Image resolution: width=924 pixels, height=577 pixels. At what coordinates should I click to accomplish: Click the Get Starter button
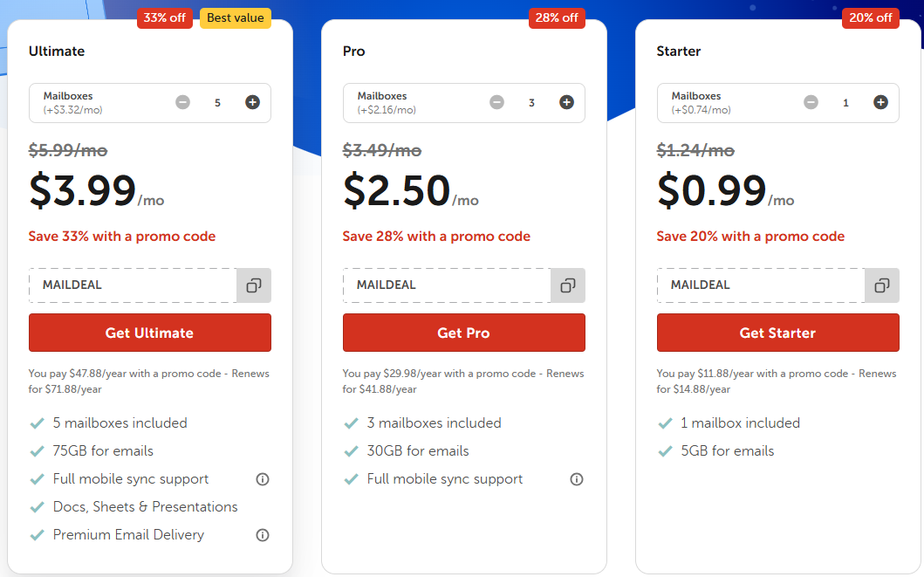pos(777,333)
